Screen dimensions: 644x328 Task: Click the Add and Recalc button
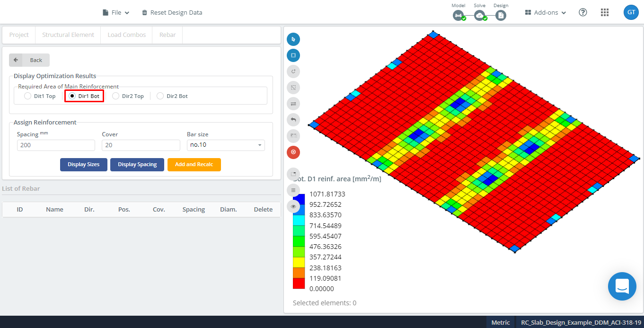tap(194, 164)
